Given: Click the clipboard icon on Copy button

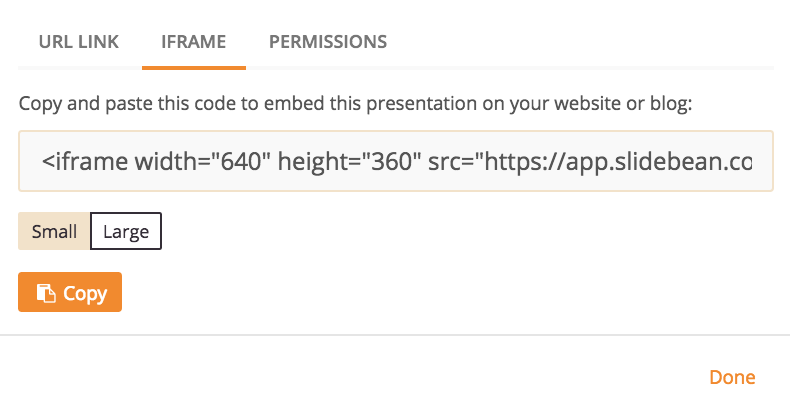Looking at the screenshot, I should coord(46,293).
